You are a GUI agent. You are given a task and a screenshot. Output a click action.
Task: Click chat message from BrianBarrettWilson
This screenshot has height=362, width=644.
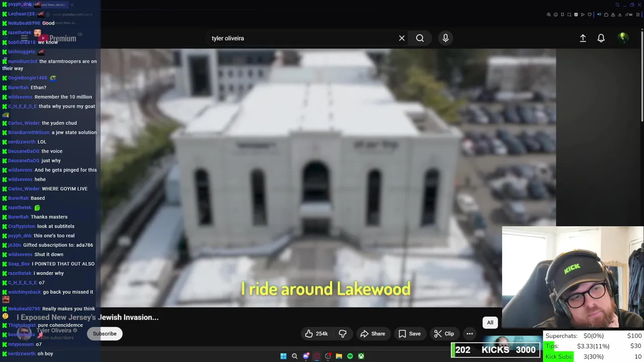[x=74, y=132]
